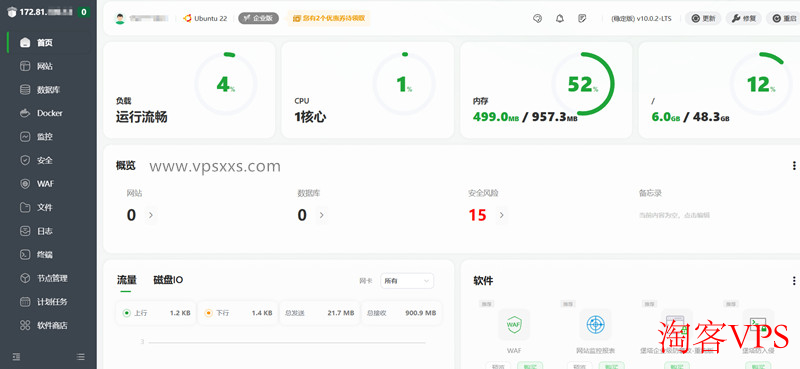Click the 节点管理 cube icon in sidebar

click(25, 278)
